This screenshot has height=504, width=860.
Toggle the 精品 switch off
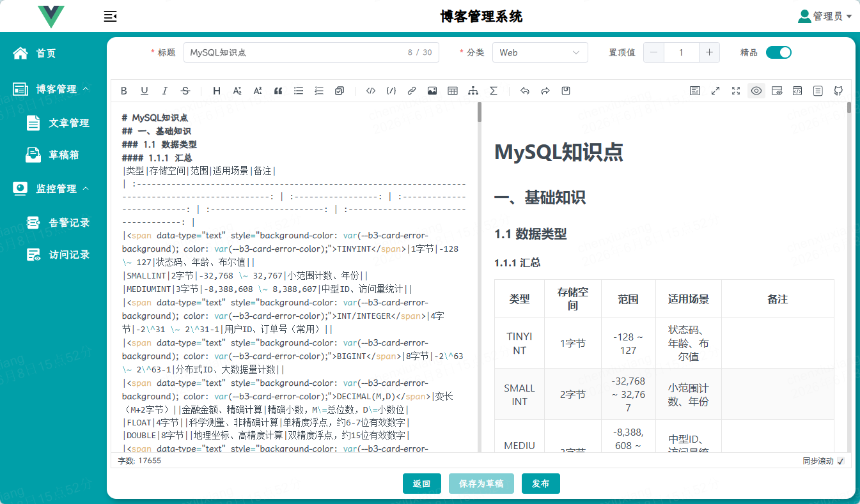(779, 52)
